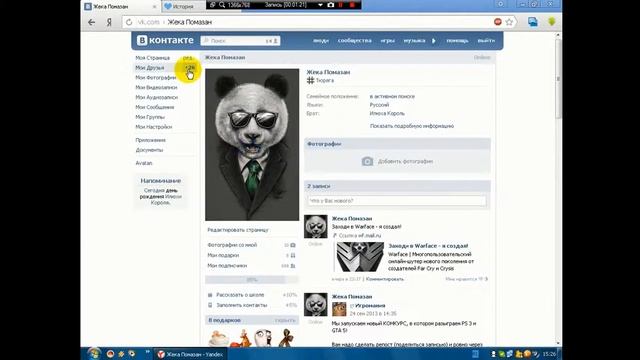Open the recorder bar dropdown arrow
The height and width of the screenshot is (360, 640).
pyautogui.click(x=320, y=5)
